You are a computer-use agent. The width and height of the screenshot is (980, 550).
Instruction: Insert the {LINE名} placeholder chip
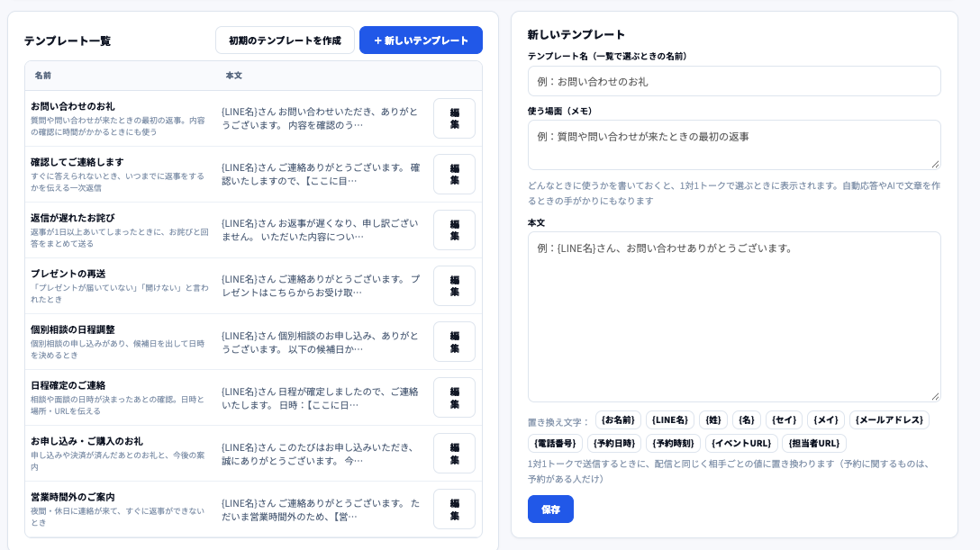click(670, 420)
